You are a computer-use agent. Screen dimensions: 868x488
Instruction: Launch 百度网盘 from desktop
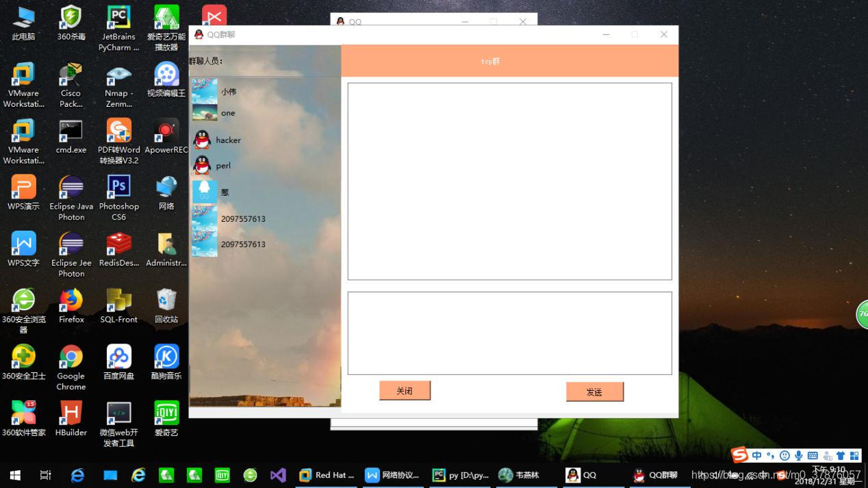pyautogui.click(x=119, y=363)
